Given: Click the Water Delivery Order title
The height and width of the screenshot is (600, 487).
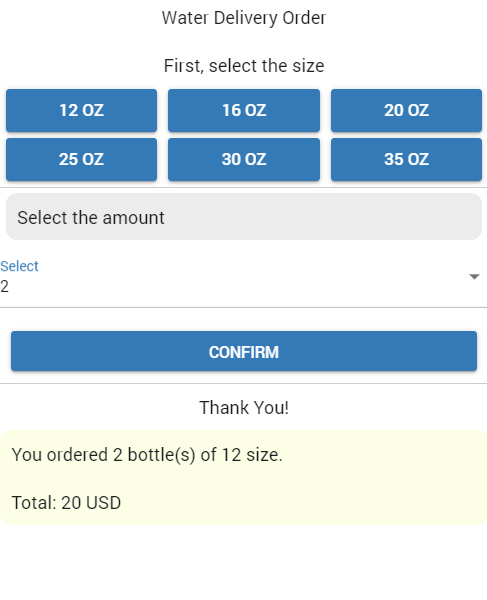Looking at the screenshot, I should 244,18.
